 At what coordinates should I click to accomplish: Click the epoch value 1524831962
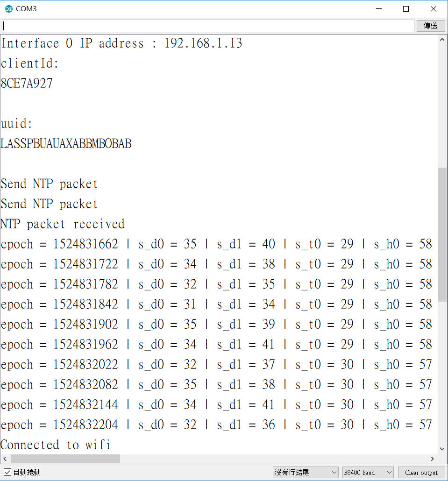pos(85,345)
